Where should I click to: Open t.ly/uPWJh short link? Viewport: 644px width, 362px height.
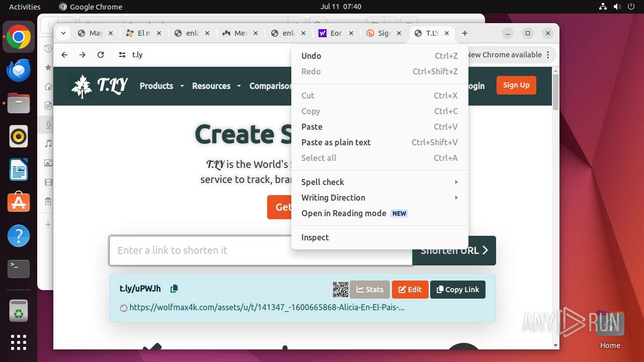140,289
